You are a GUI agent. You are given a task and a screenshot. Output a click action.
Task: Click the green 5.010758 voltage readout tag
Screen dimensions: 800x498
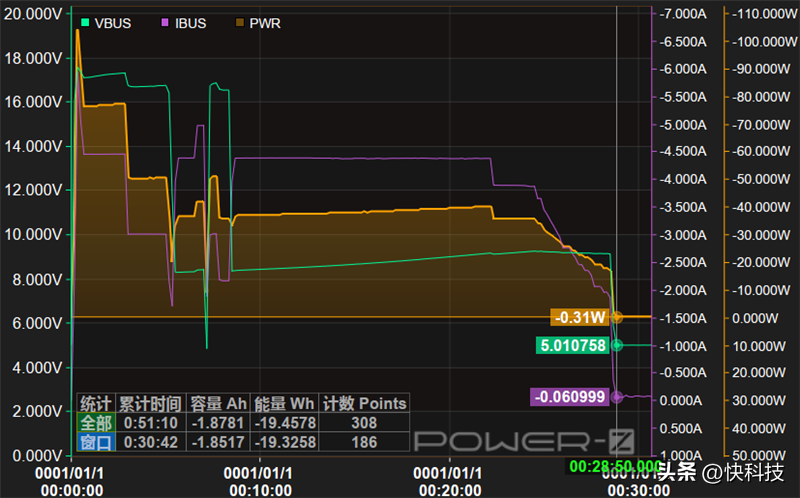pyautogui.click(x=572, y=345)
